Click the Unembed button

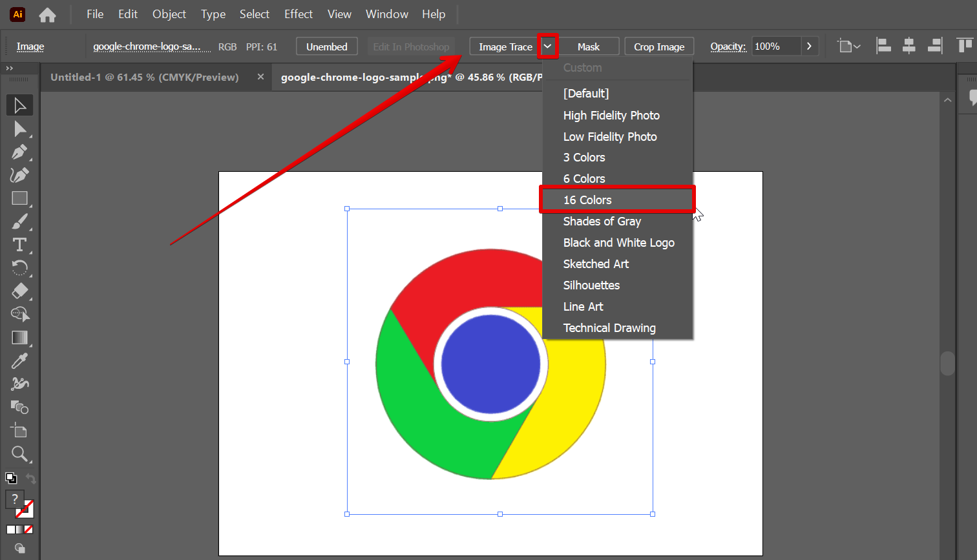tap(326, 47)
